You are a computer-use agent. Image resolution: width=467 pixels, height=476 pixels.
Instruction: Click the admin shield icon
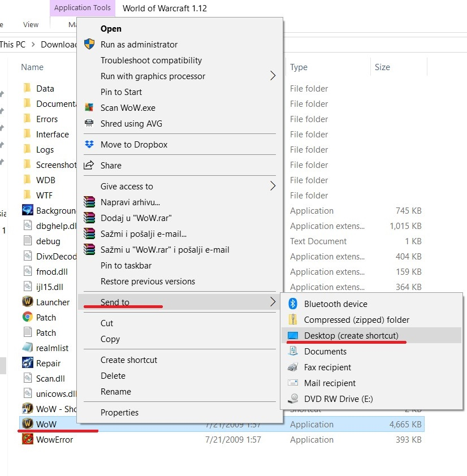click(89, 44)
